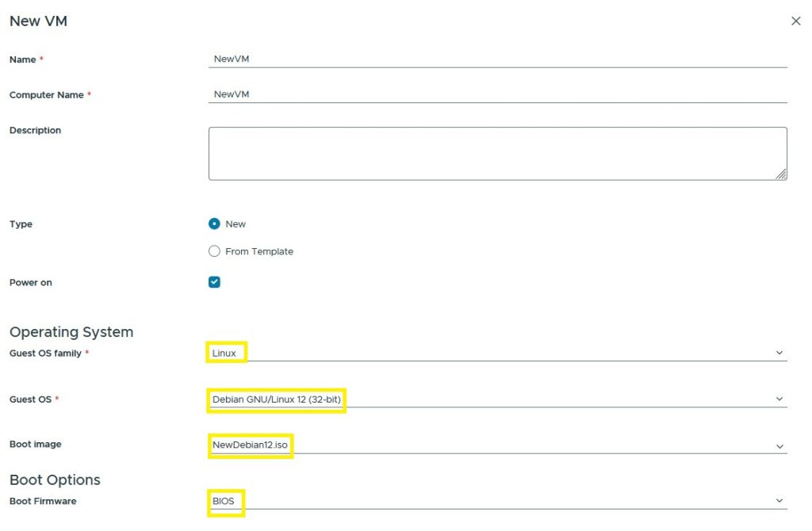Click the Power on label
Viewport: 812px width, 531px height.
click(31, 282)
